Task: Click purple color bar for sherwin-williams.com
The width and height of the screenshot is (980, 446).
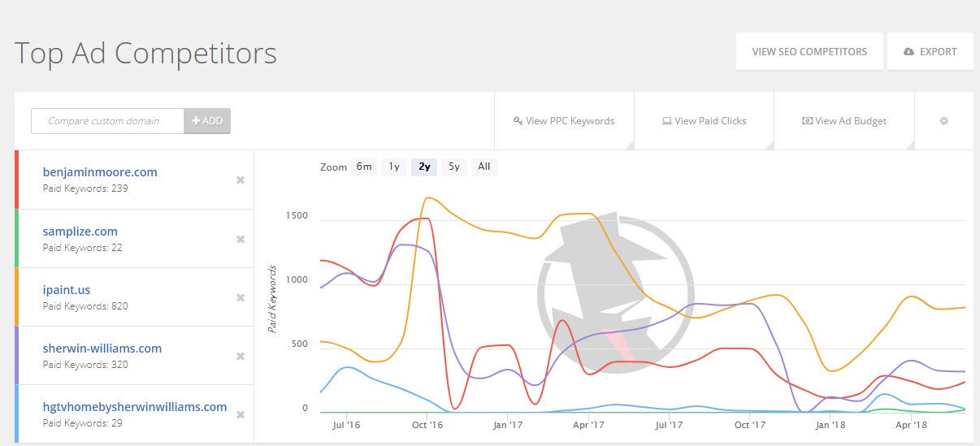Action: point(16,356)
